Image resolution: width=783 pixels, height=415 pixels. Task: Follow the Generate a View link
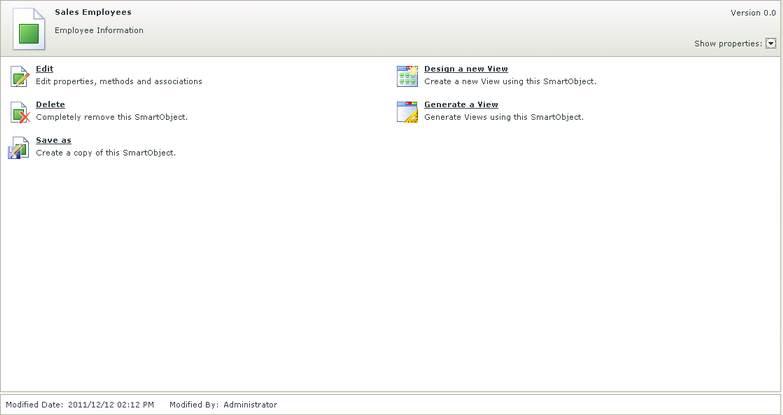click(x=461, y=104)
